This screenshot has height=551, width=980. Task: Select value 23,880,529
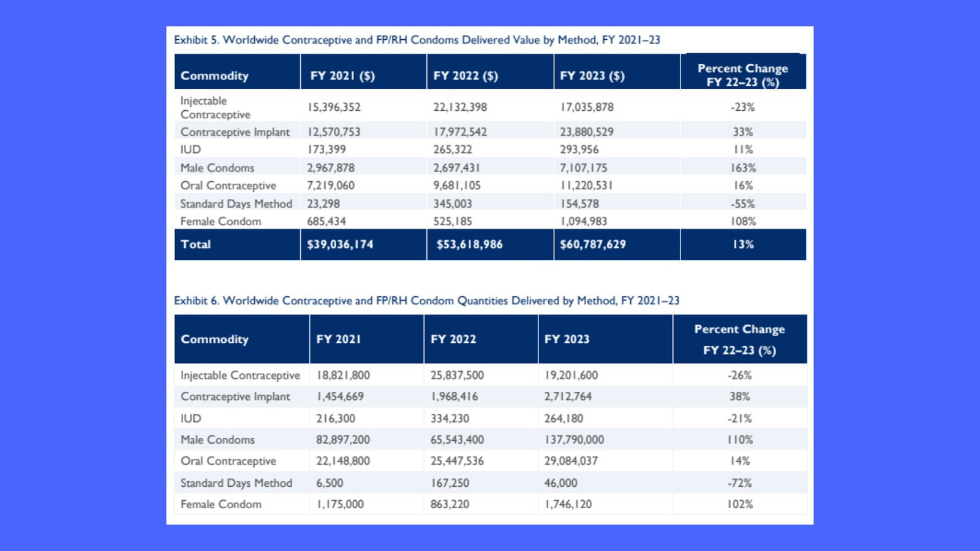click(587, 132)
